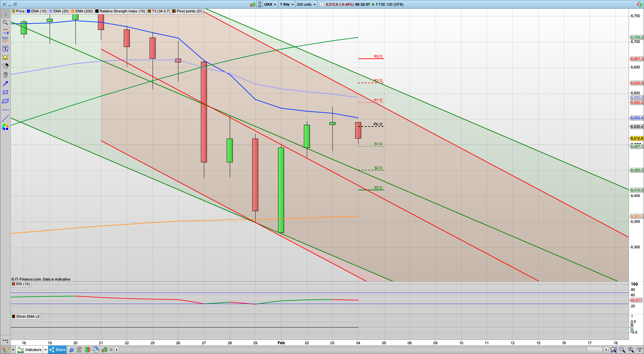Image resolution: width=644 pixels, height=354 pixels.
Task: Open the 1 day timeframe dropdown
Action: (x=286, y=4)
